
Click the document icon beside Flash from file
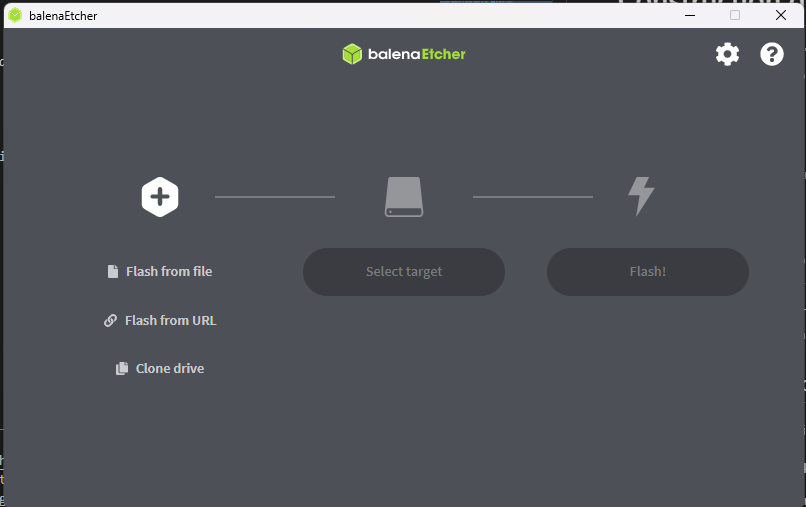point(113,271)
